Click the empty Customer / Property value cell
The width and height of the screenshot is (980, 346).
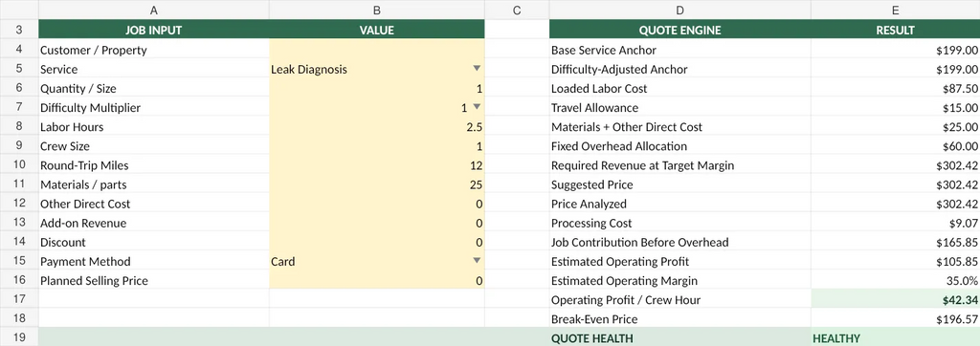click(377, 50)
